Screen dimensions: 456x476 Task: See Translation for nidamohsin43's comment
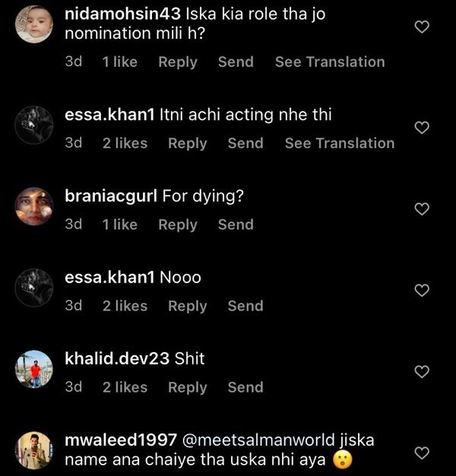point(330,62)
